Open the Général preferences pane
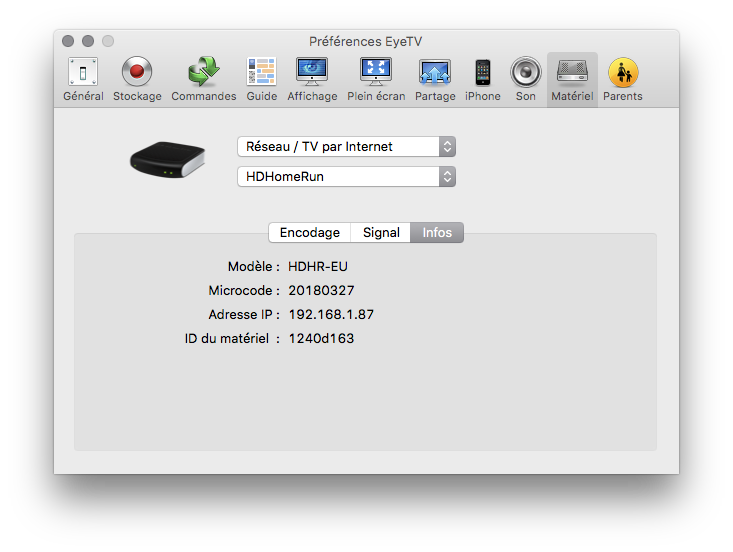733x552 pixels. click(x=83, y=79)
